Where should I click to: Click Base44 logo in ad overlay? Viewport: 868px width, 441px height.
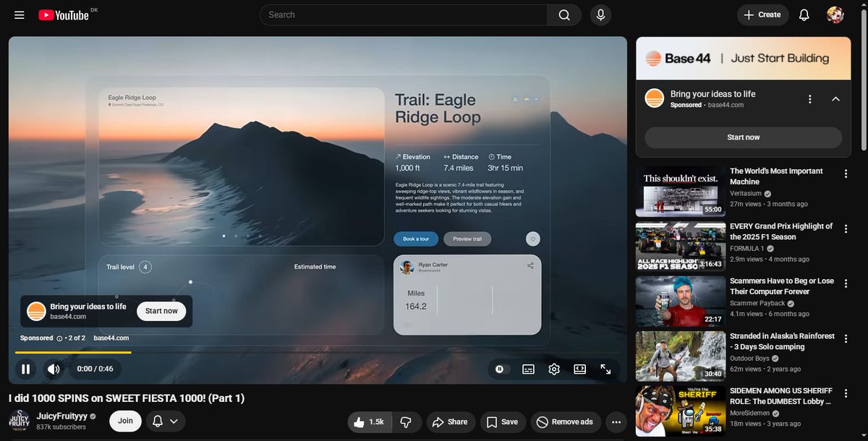click(36, 312)
